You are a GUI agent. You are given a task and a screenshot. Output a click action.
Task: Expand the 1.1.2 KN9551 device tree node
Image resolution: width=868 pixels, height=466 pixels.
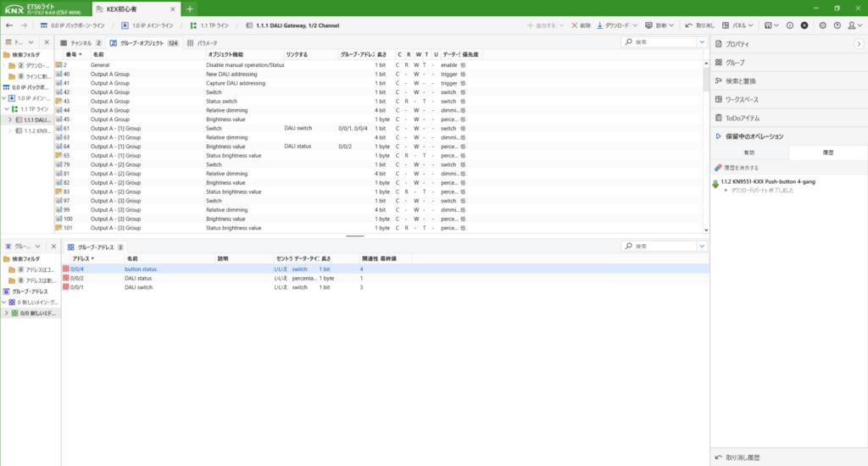click(10, 130)
